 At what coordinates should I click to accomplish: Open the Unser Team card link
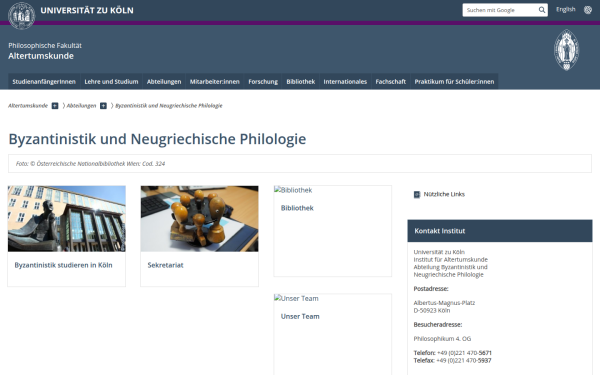point(300,316)
